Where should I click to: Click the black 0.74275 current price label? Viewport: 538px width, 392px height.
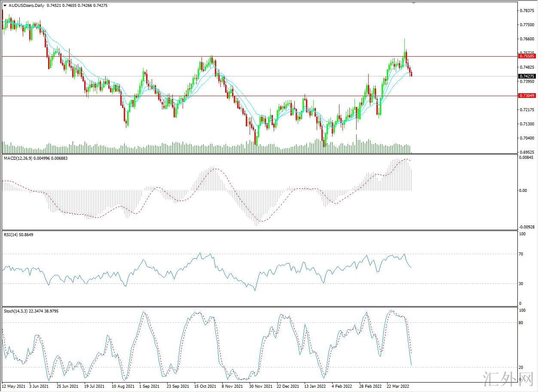pos(527,76)
